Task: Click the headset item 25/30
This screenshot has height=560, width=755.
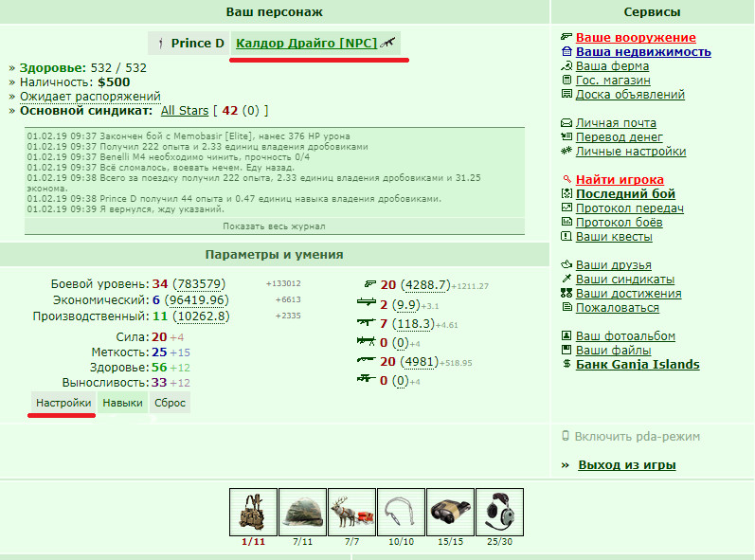Action: click(499, 512)
